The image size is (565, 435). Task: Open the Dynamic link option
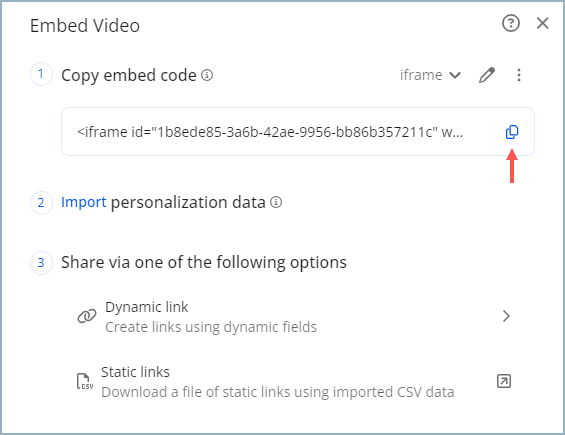tap(294, 316)
